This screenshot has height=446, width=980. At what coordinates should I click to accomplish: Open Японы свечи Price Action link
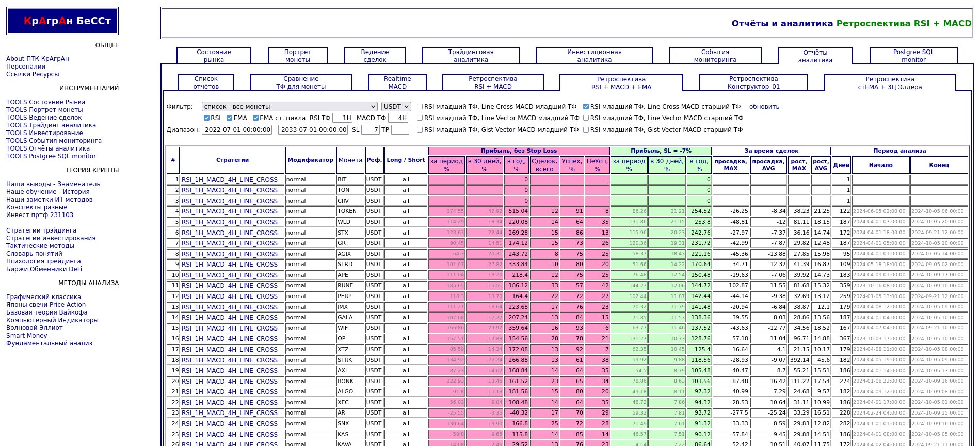point(46,305)
